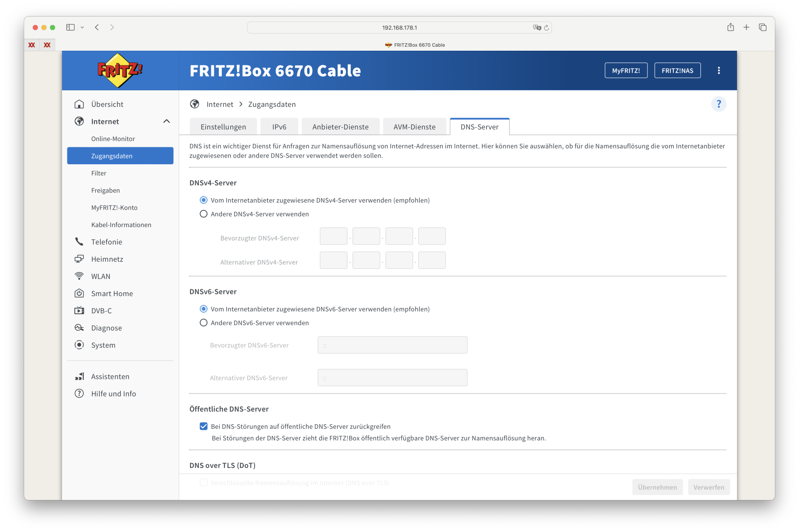
Task: Go back with Safari back arrow
Action: pyautogui.click(x=97, y=27)
